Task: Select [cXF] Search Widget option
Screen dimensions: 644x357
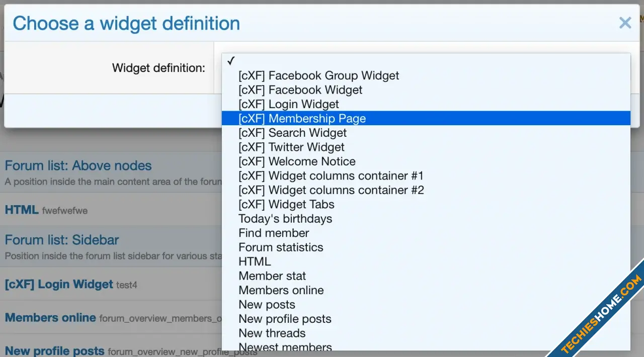Action: (x=426, y=133)
